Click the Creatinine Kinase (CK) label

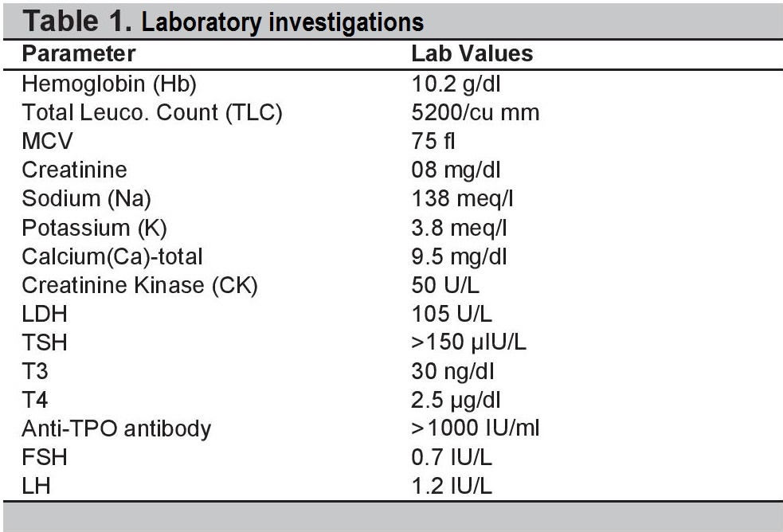click(140, 285)
